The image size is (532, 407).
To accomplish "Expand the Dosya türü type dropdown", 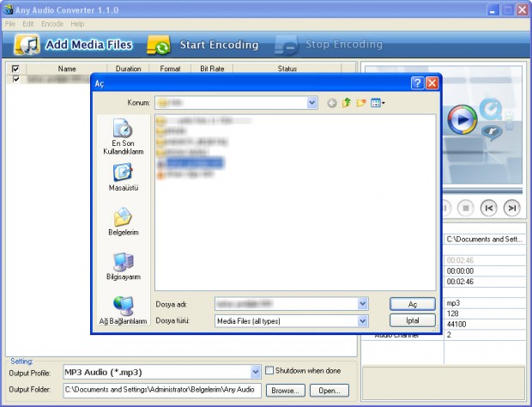I will click(363, 321).
